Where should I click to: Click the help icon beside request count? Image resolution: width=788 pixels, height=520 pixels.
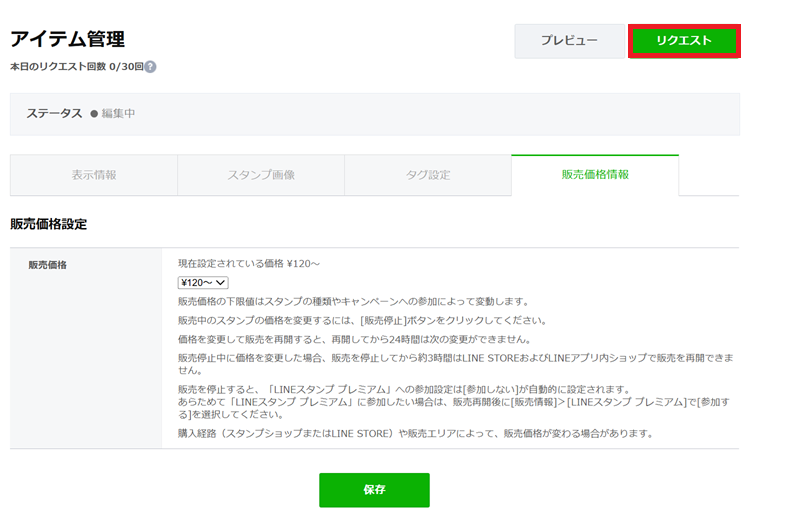(150, 67)
